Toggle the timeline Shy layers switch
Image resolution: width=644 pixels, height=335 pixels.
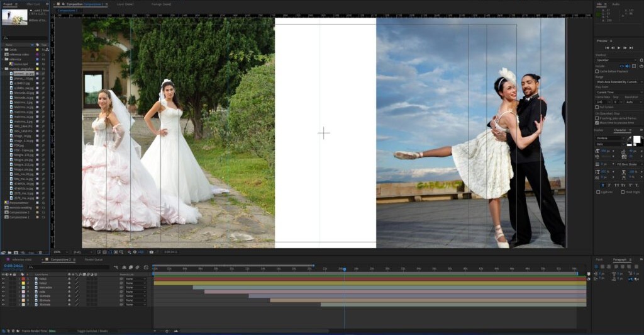(x=124, y=267)
